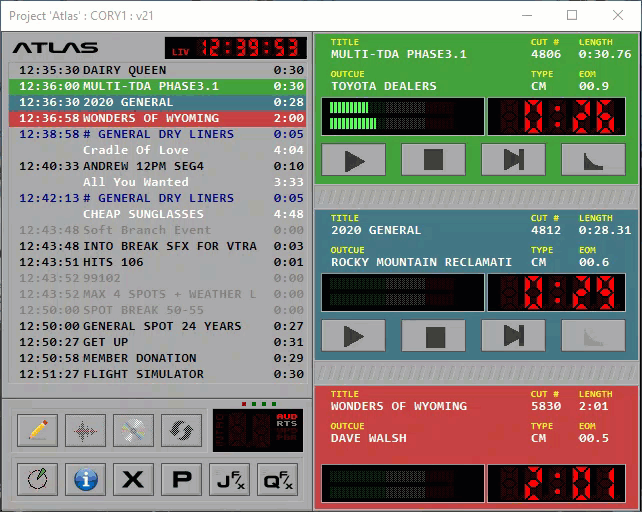Select GET UP row
Screen dimensions: 642x512
coord(157,342)
